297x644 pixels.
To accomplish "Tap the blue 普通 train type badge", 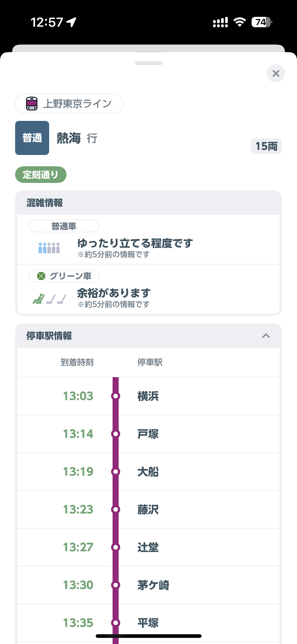I will pos(32,138).
